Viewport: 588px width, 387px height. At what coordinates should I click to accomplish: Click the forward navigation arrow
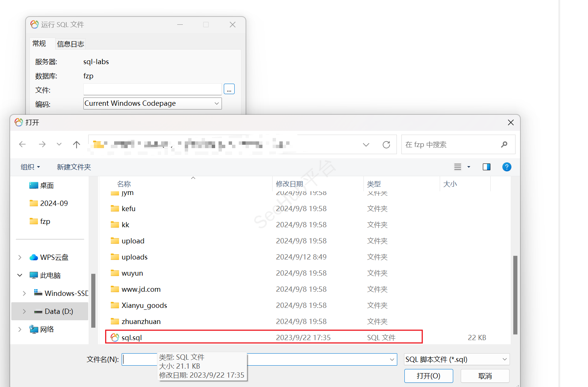click(x=42, y=144)
